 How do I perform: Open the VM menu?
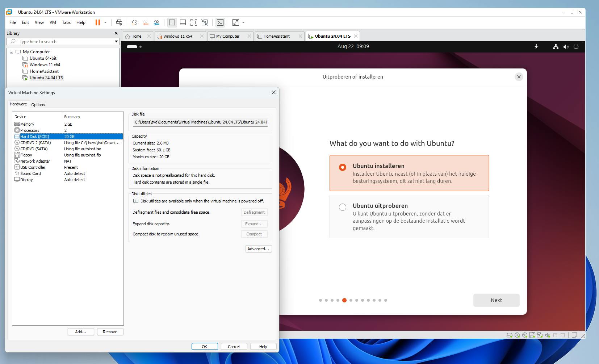[x=53, y=22]
